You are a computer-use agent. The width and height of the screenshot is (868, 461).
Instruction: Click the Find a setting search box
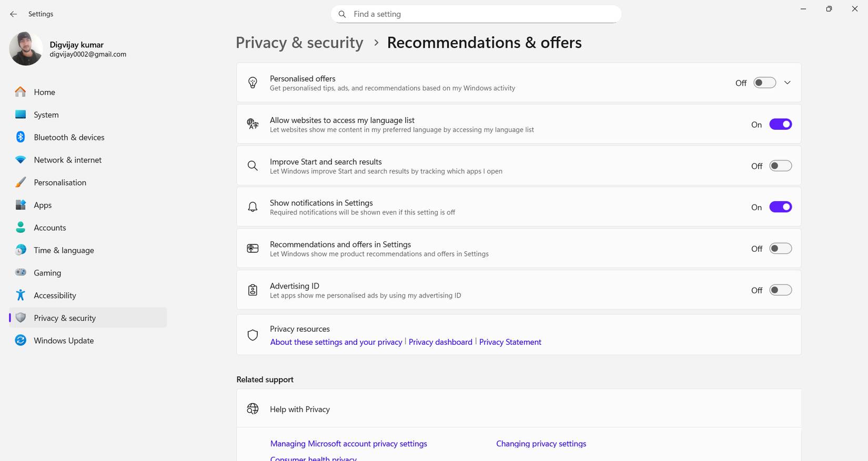[x=476, y=14]
